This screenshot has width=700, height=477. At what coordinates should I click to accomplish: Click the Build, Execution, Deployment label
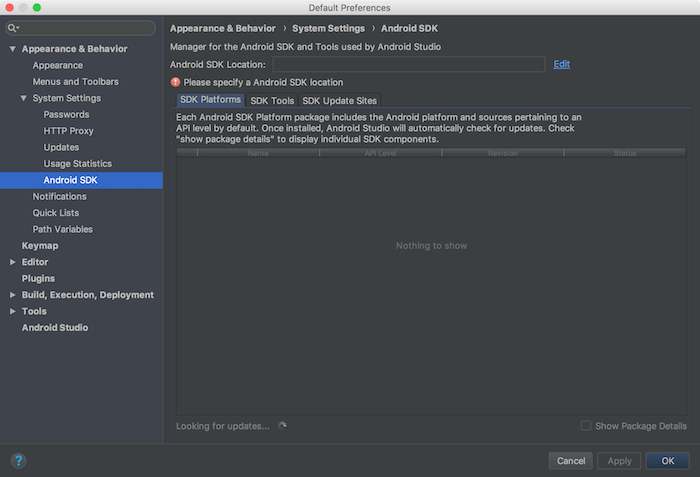pyautogui.click(x=88, y=295)
